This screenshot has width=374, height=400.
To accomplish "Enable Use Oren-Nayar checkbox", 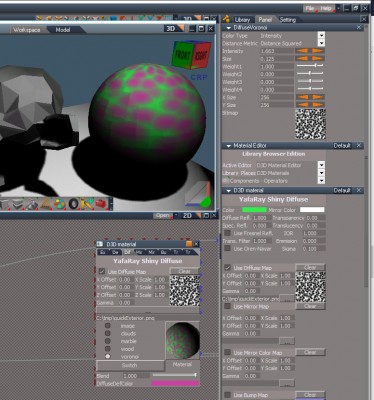I will 228,248.
